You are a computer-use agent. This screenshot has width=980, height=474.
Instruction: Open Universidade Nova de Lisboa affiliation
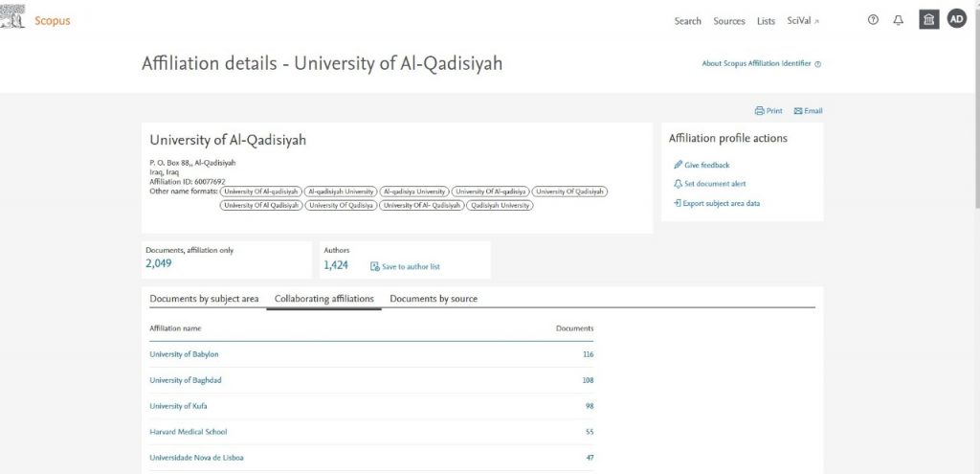[x=196, y=458]
